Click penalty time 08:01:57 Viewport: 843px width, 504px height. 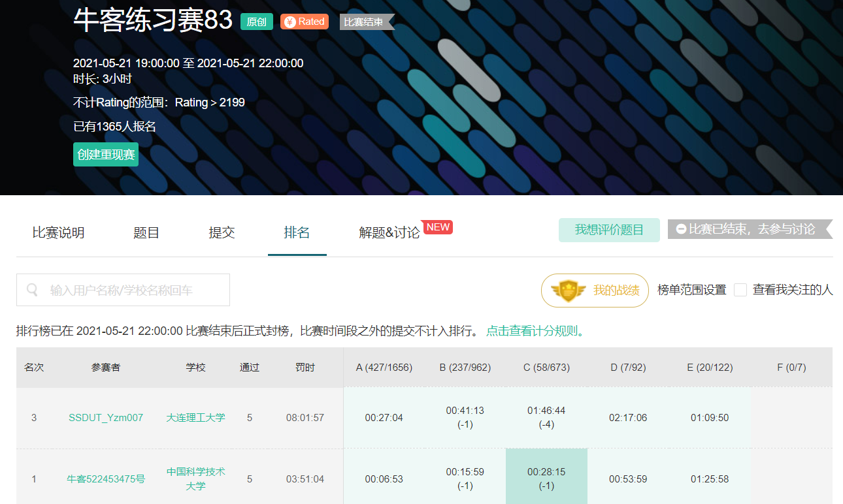click(305, 418)
